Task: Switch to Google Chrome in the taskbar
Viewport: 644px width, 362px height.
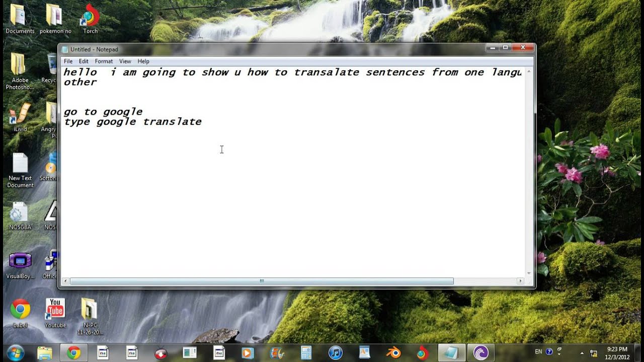Action: pos(74,353)
